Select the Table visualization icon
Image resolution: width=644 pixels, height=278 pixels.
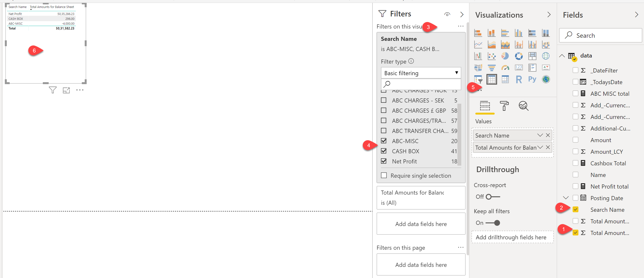click(492, 79)
